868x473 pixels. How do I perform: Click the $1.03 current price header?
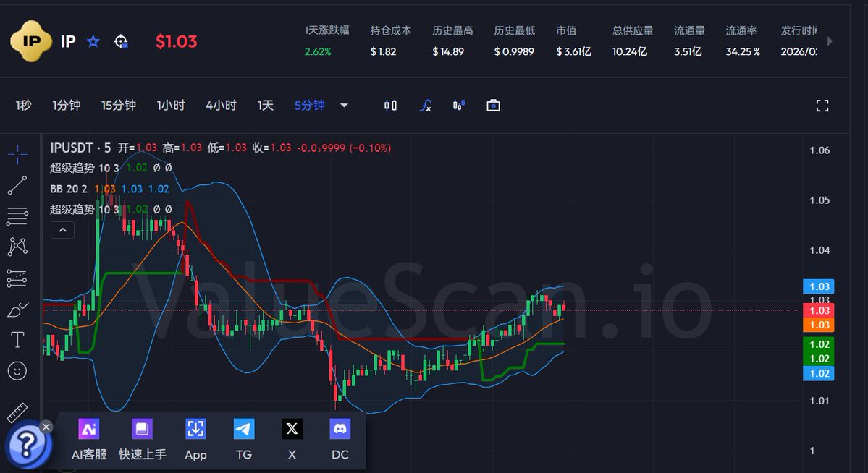tap(176, 41)
